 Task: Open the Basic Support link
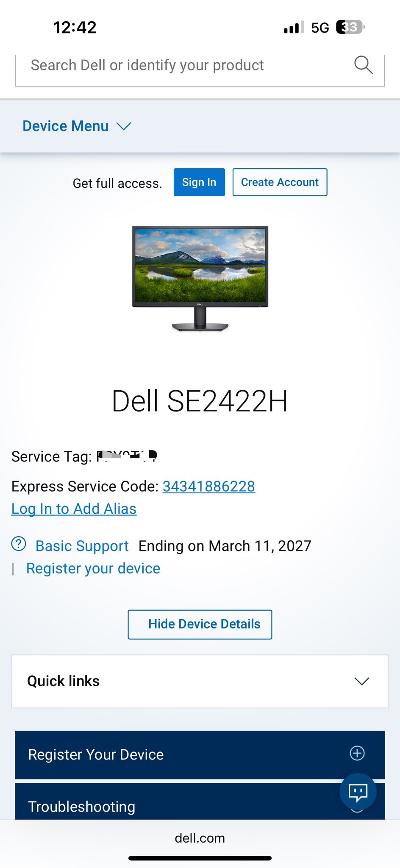[82, 546]
